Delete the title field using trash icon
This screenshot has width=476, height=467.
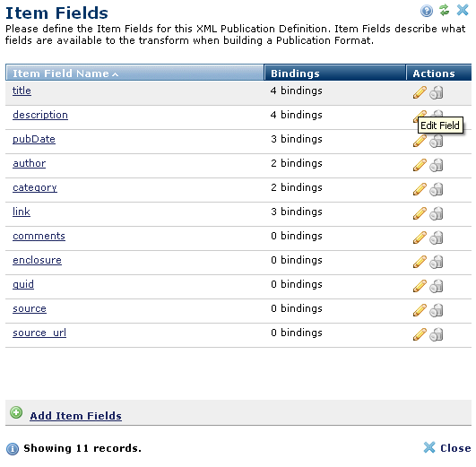tap(437, 92)
